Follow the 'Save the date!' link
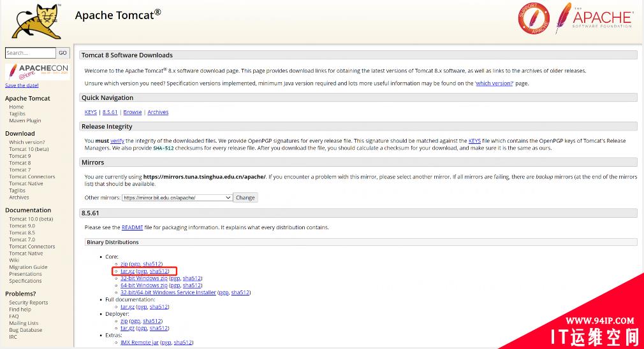 pos(22,85)
